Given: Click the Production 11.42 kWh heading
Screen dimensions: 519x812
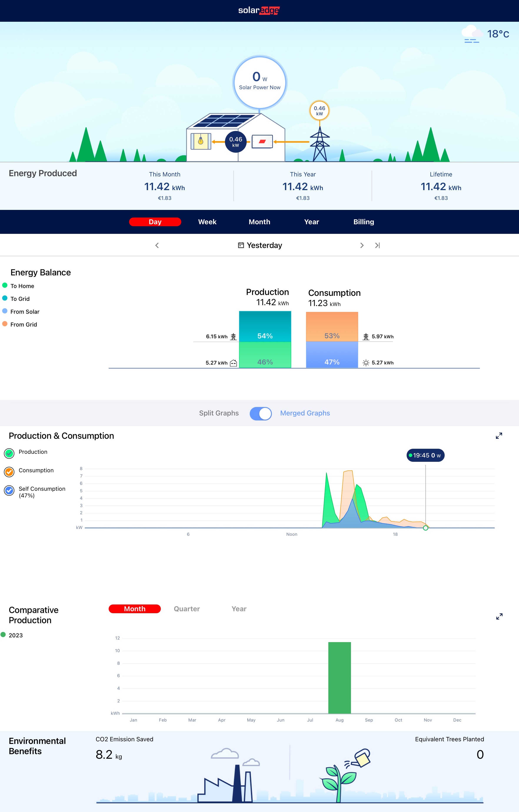Looking at the screenshot, I should pos(268,297).
